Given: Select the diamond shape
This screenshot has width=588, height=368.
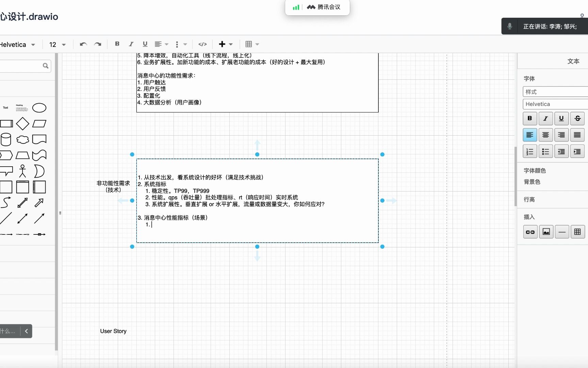Looking at the screenshot, I should coord(22,124).
